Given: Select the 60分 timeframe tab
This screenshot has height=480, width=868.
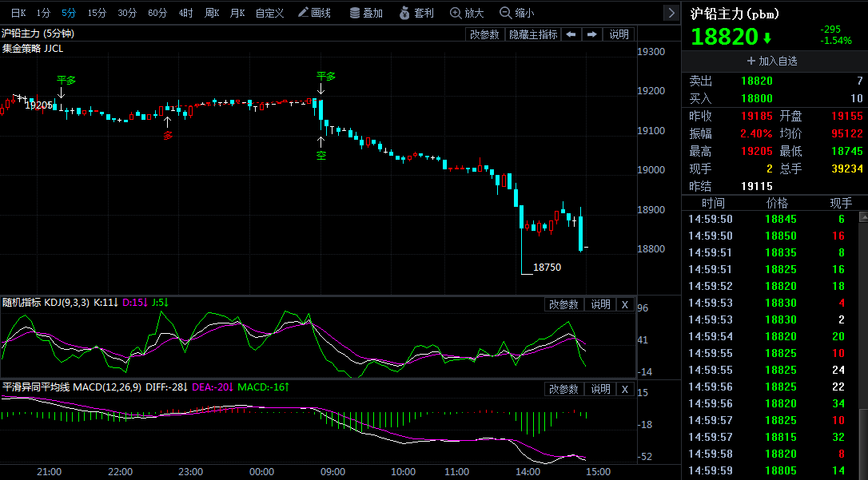Looking at the screenshot, I should [x=157, y=13].
